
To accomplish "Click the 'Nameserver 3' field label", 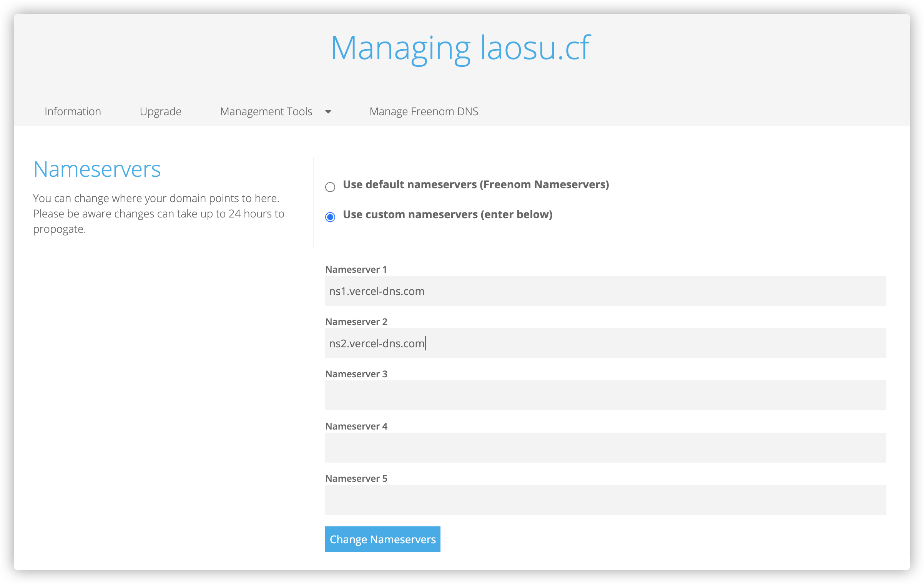I will 356,374.
